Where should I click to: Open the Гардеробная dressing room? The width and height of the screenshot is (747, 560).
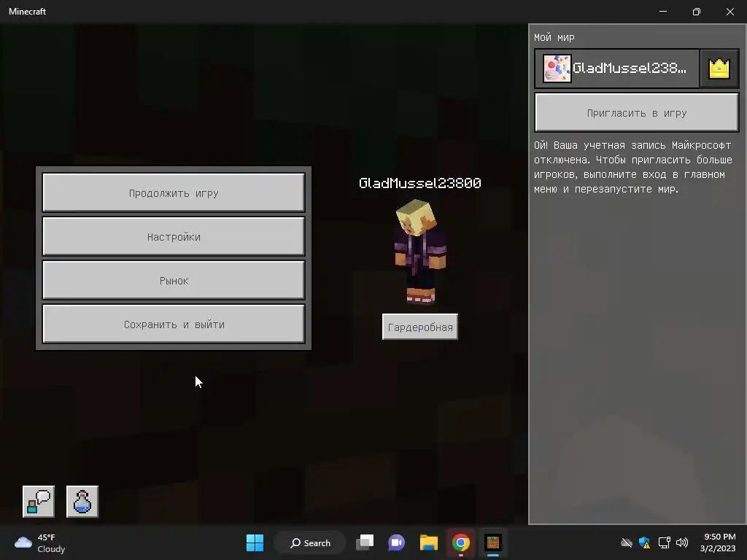click(x=419, y=327)
